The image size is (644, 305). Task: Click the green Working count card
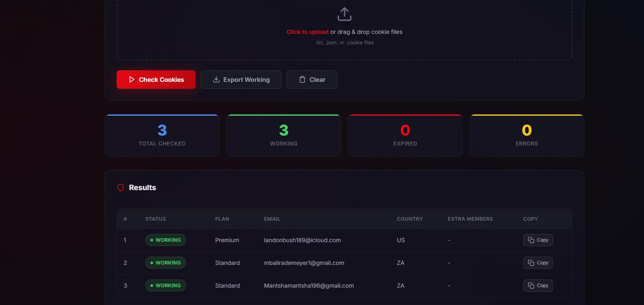pyautogui.click(x=284, y=136)
